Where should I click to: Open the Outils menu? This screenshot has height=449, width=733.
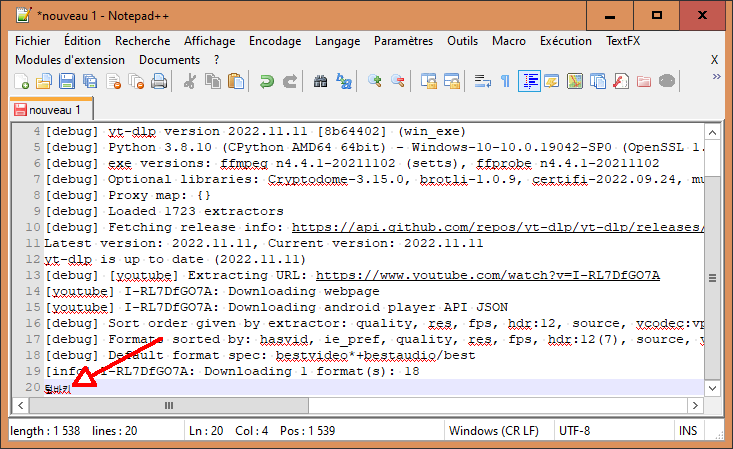click(x=462, y=41)
